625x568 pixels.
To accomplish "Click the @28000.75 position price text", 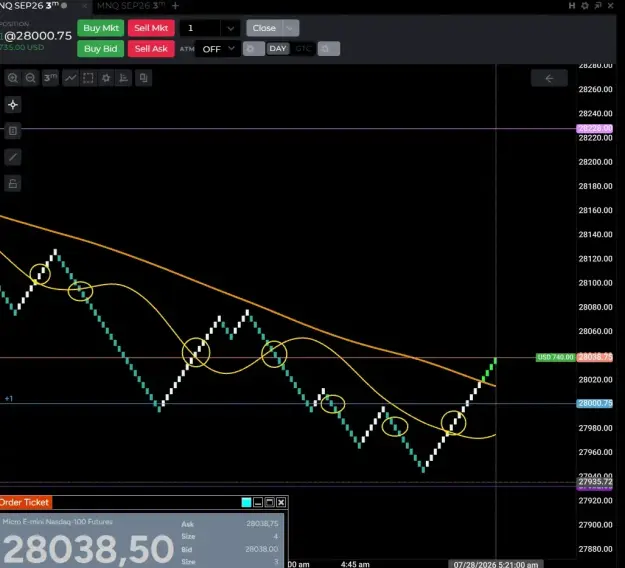I will (x=38, y=36).
